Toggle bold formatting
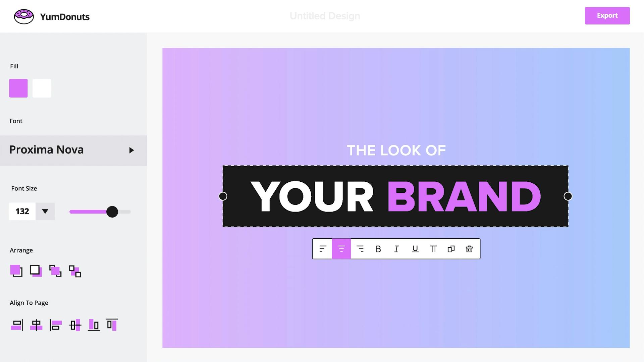 click(x=378, y=249)
